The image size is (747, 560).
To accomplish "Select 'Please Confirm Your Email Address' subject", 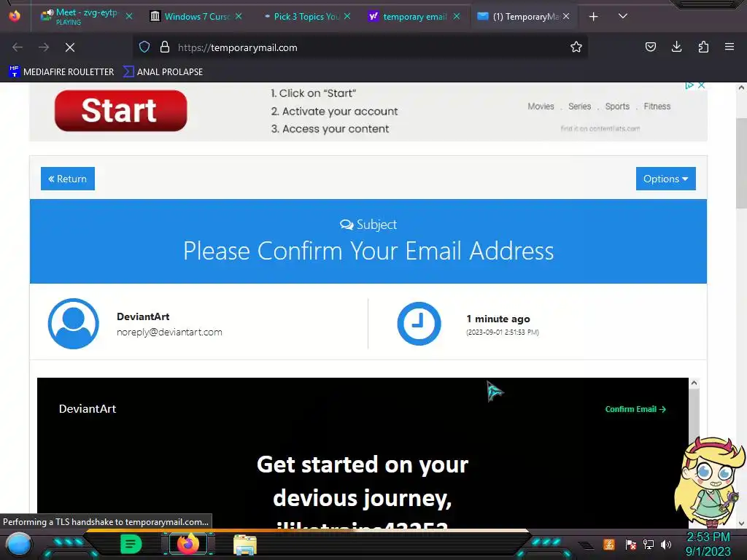I will click(368, 251).
